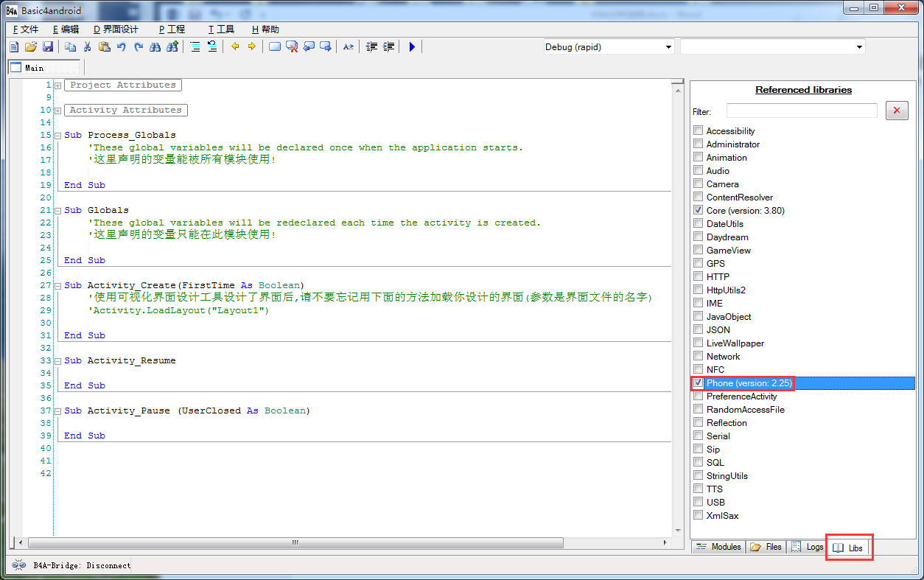The height and width of the screenshot is (580, 924).
Task: Open the Logs tab
Action: click(807, 547)
